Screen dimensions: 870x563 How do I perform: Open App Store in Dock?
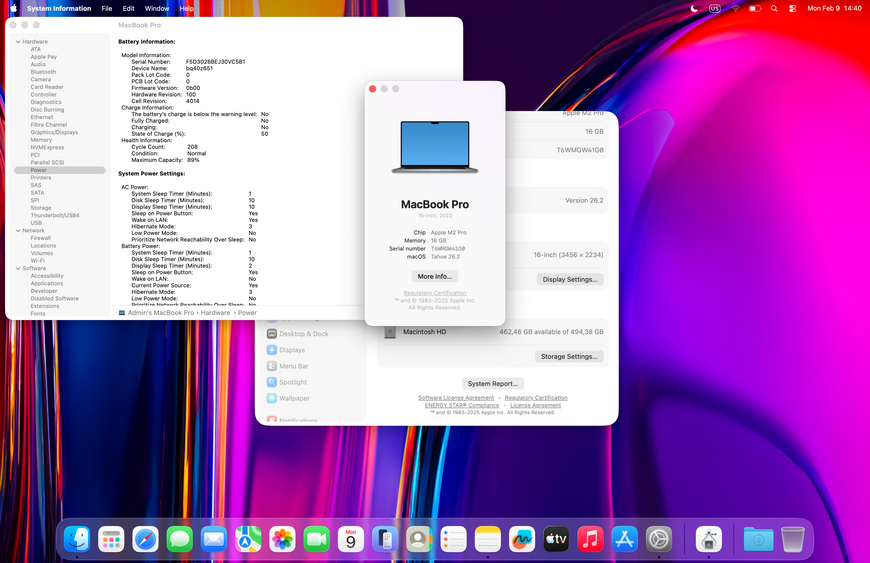tap(624, 539)
